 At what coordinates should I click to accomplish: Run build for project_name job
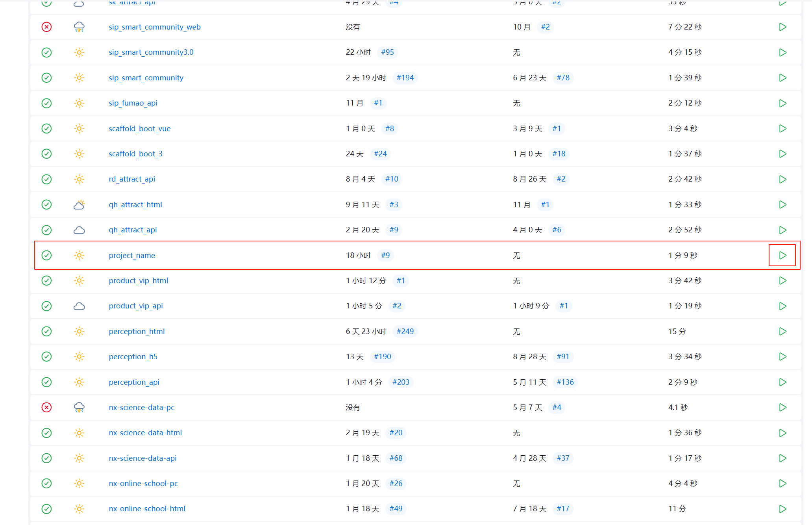[782, 255]
